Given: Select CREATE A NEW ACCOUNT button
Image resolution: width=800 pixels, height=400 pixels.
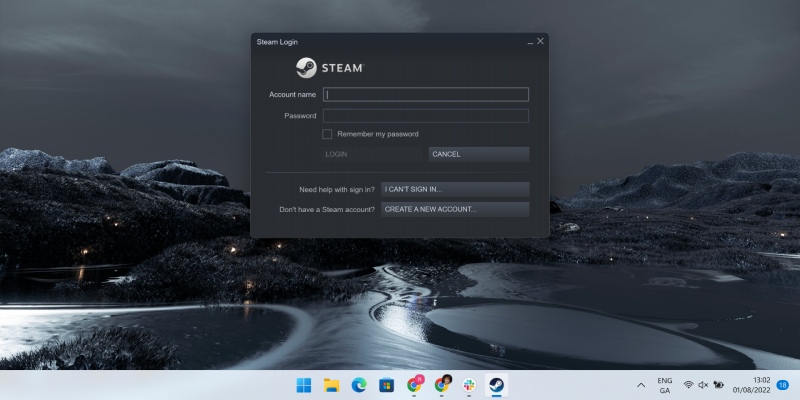Looking at the screenshot, I should pyautogui.click(x=454, y=209).
